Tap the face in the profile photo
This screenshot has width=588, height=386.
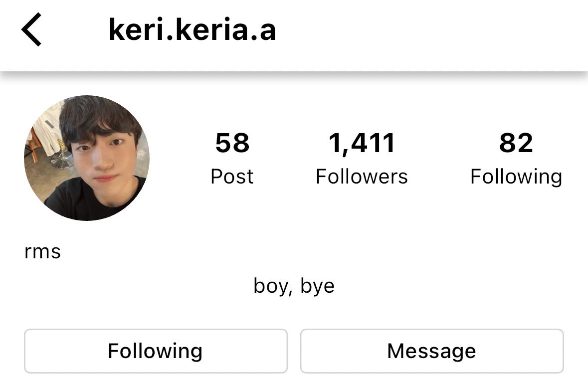point(102,158)
